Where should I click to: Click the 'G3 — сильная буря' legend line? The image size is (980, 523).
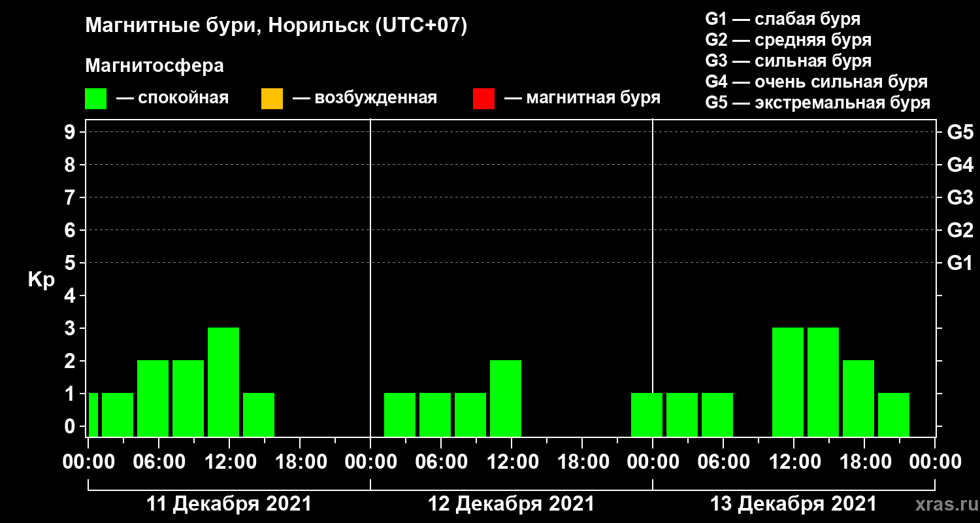click(789, 61)
